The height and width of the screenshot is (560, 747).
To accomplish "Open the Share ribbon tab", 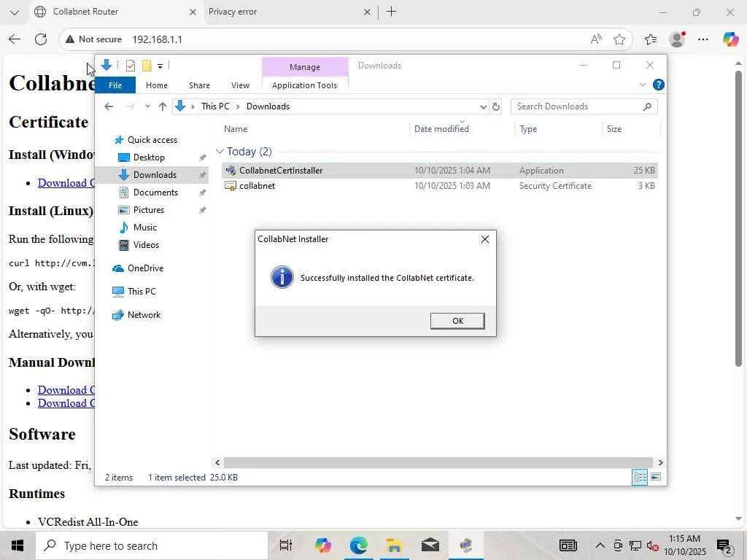I will [x=199, y=85].
